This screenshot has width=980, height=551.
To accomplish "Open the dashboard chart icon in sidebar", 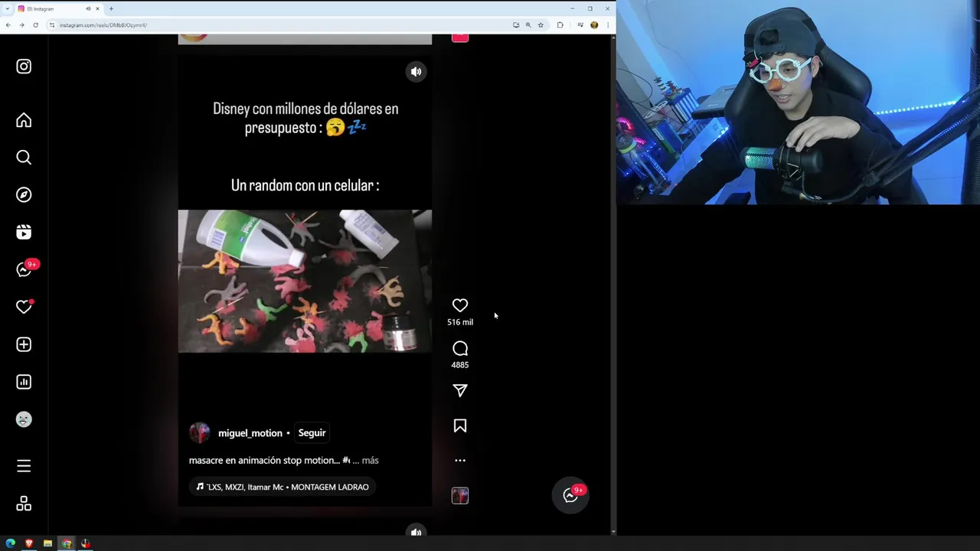I will (x=24, y=382).
